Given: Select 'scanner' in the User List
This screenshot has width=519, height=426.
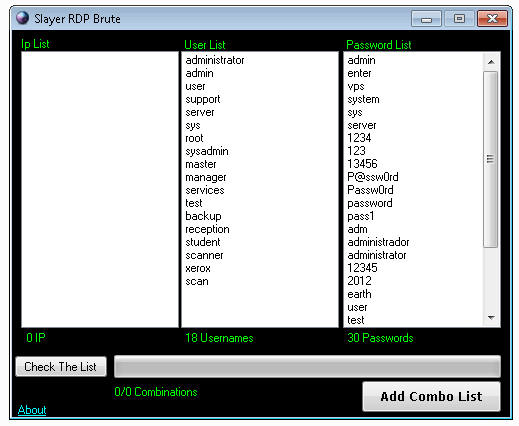Looking at the screenshot, I should click(x=204, y=255).
